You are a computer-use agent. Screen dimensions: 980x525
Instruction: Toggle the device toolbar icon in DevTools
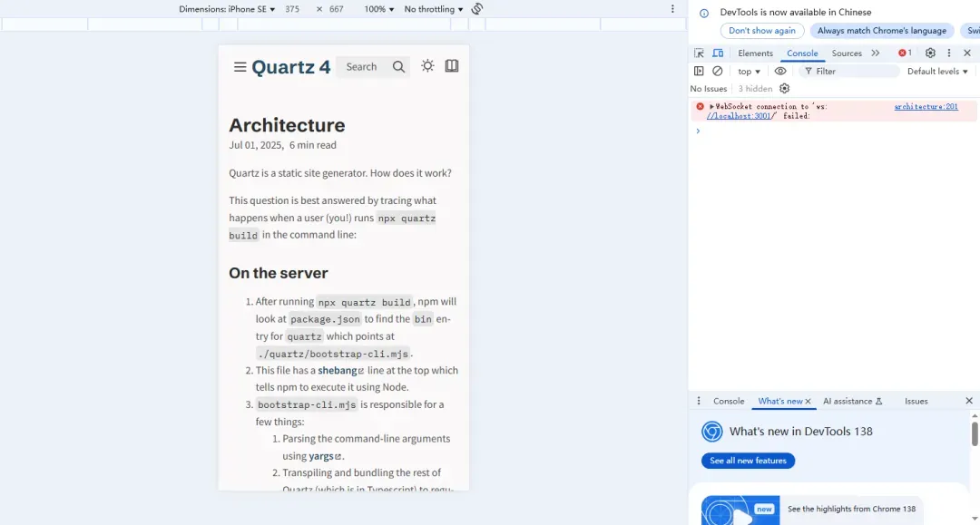[x=718, y=53]
